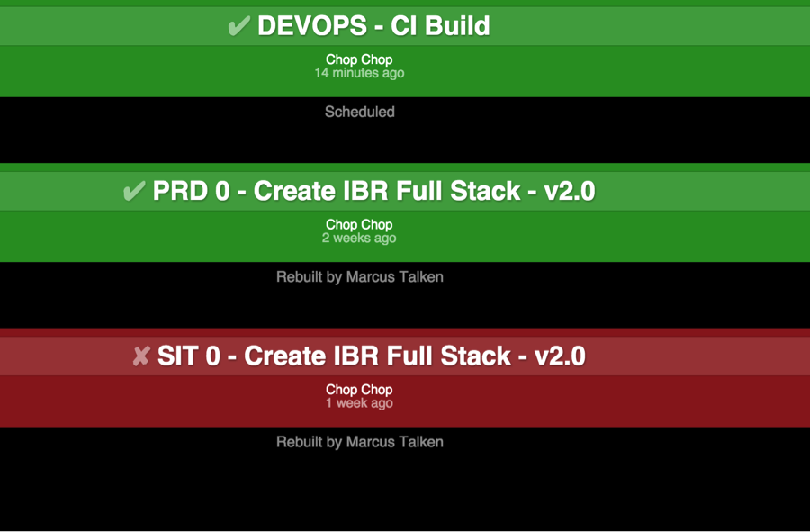Click 'Rebuilt by Marcus Talken' below SIT 0

[x=359, y=442]
